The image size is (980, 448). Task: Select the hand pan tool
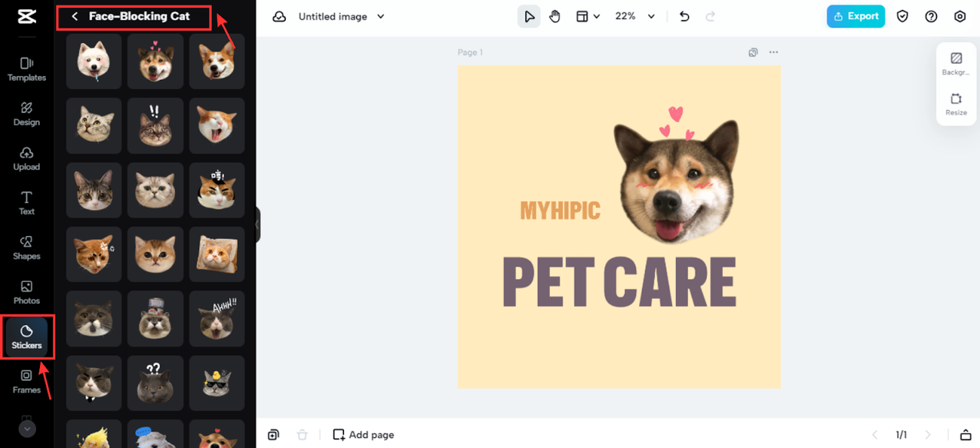[555, 16]
